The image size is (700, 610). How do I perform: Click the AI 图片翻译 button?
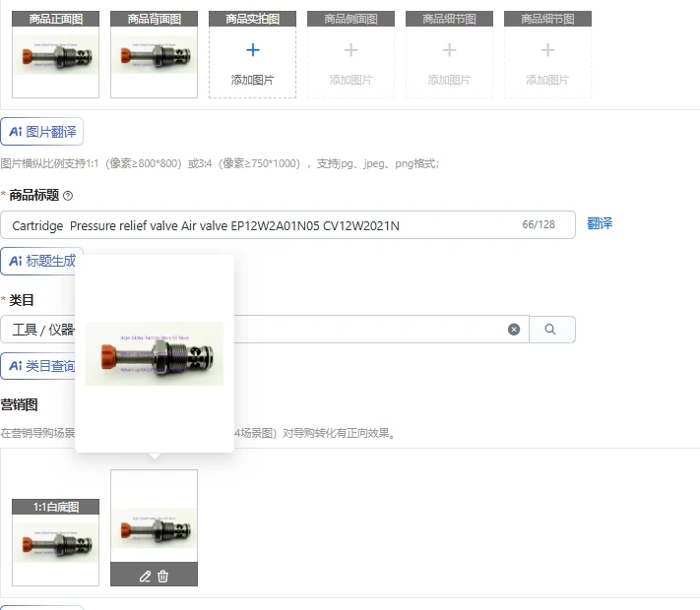pyautogui.click(x=42, y=132)
